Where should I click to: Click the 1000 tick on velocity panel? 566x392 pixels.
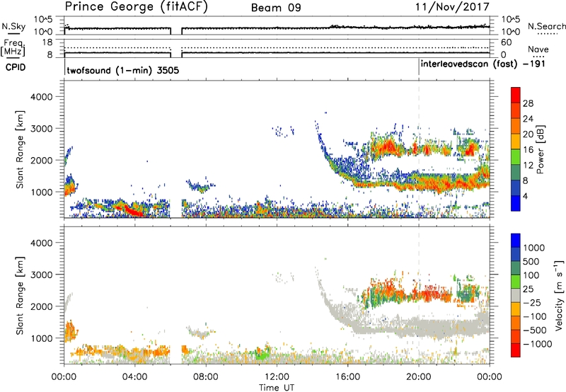coord(41,338)
